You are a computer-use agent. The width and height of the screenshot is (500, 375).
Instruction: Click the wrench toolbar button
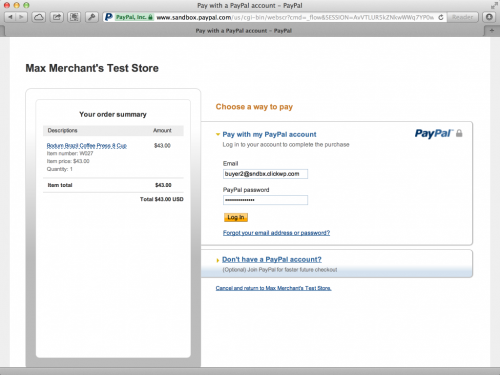[91, 17]
